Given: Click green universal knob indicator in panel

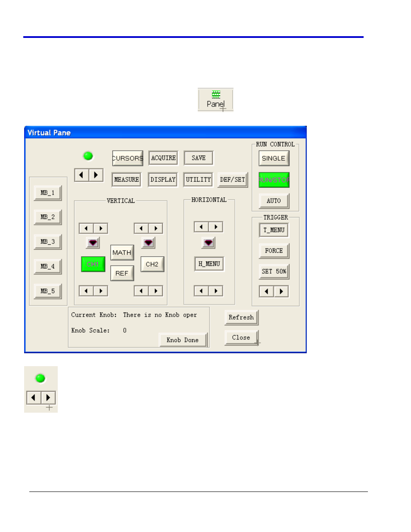Looking at the screenshot, I should coord(88,156).
